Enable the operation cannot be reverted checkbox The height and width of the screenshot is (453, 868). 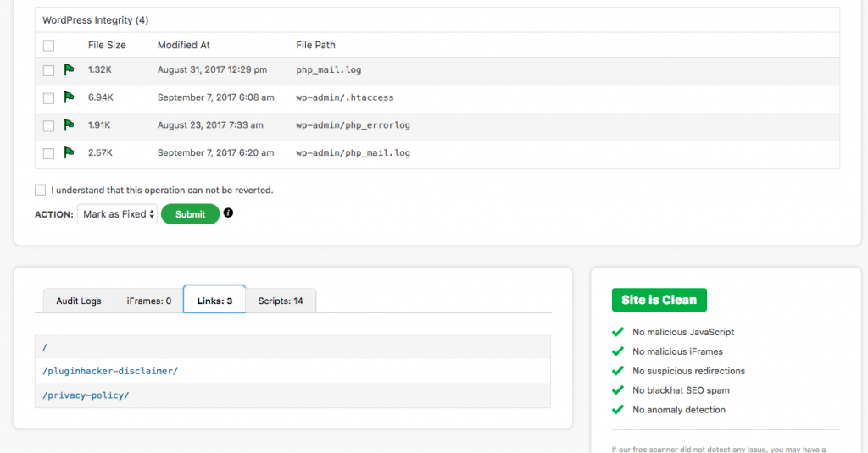[41, 191]
